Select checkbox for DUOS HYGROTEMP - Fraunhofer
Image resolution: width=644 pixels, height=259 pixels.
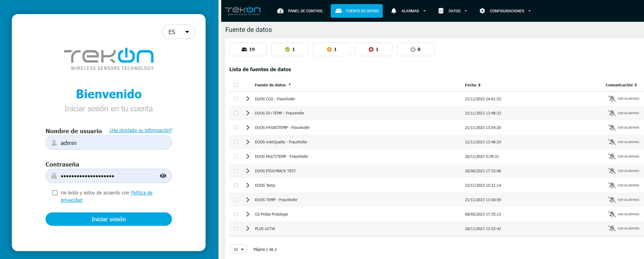coord(236,127)
